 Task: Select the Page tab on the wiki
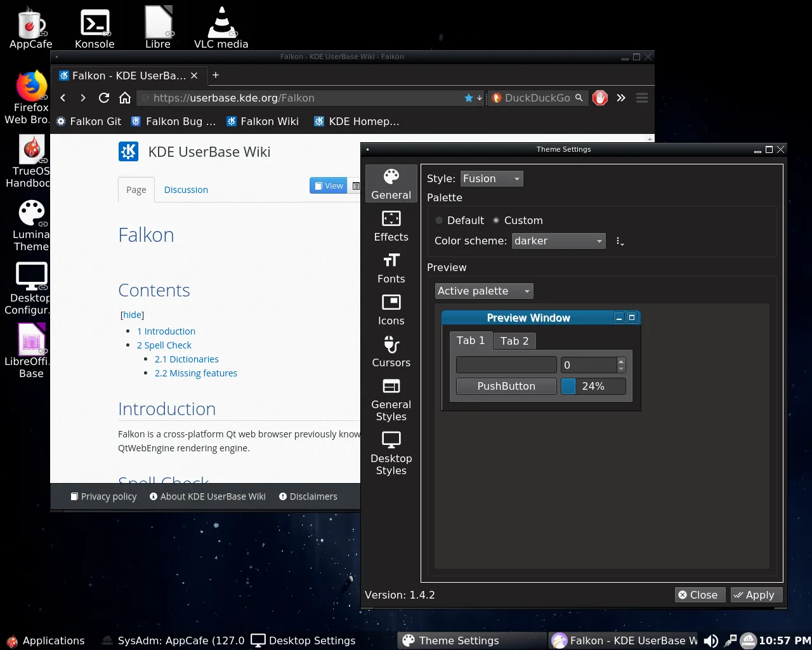[136, 189]
